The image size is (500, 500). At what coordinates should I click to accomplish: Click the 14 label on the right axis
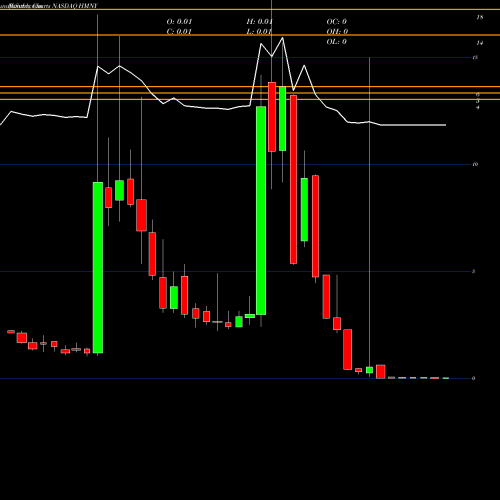click(479, 43)
